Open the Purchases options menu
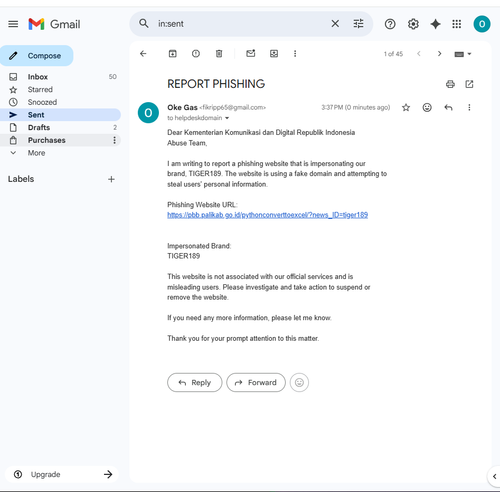The width and height of the screenshot is (500, 492). pos(114,140)
